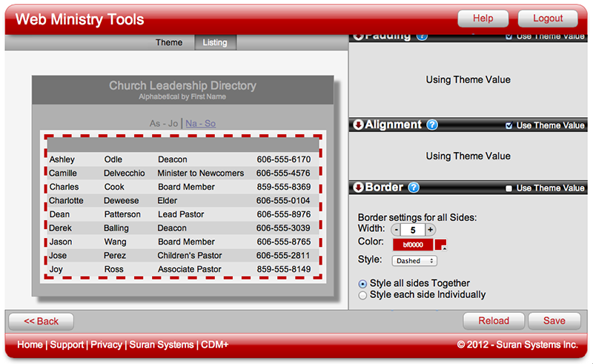Screen dimensions: 593x364
Task: Check Use Theme Value for Border
Action: (508, 188)
